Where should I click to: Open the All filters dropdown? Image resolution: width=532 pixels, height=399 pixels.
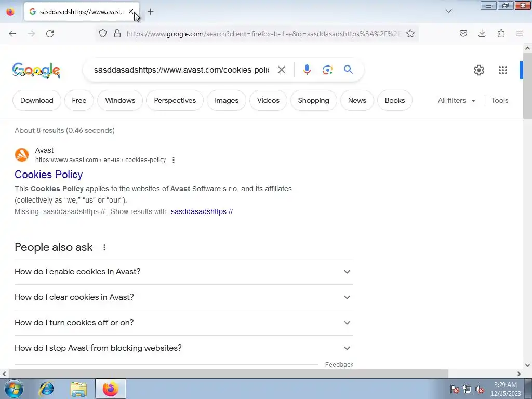coord(456,100)
